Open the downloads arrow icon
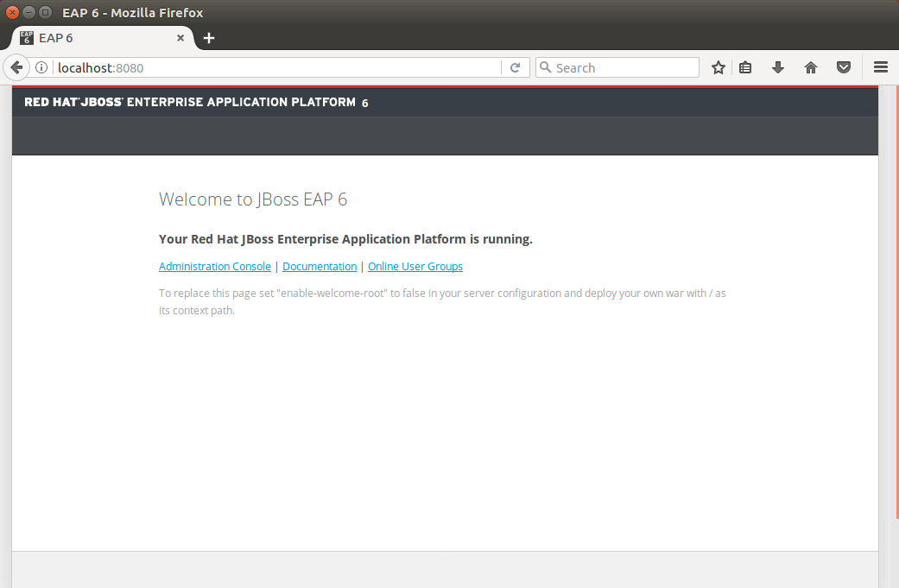The image size is (899, 588). coord(778,67)
